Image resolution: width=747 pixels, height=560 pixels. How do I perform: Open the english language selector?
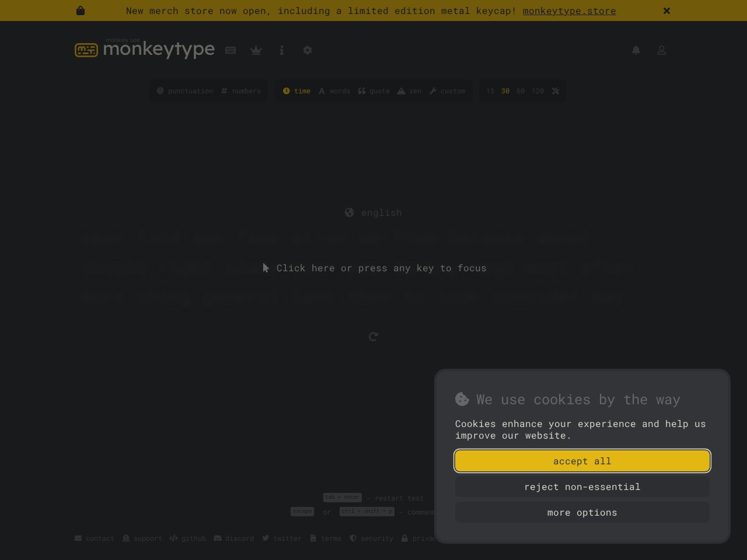[373, 212]
